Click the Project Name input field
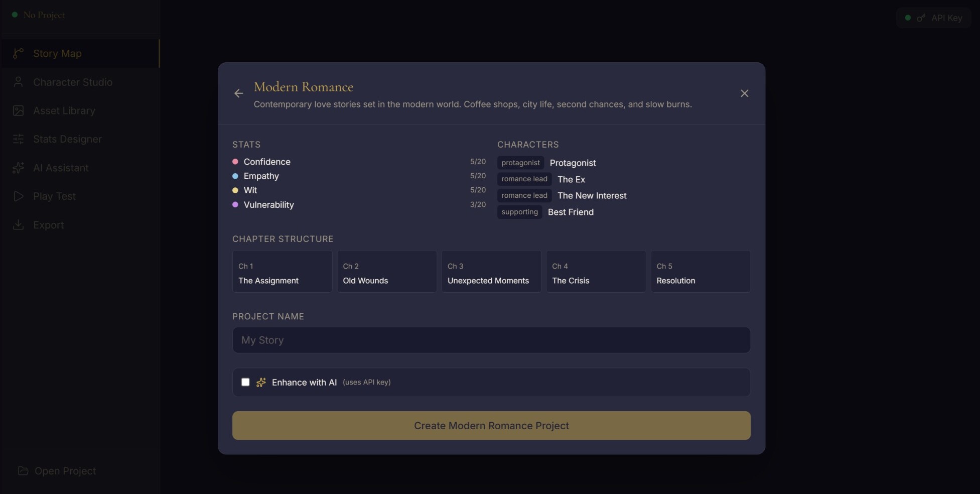Screen dimensions: 980x494 [491, 340]
